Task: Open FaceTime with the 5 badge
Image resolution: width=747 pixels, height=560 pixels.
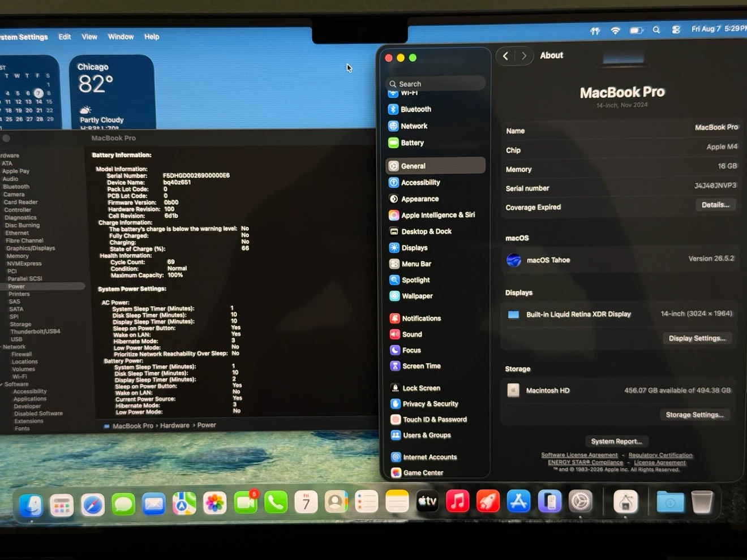Action: click(245, 503)
